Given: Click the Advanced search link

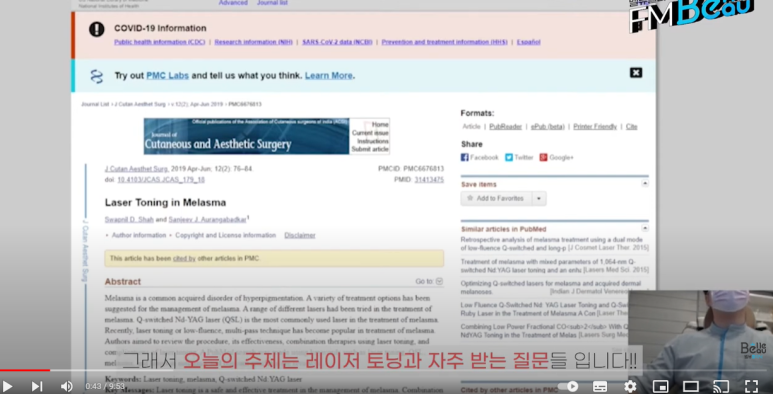Looking at the screenshot, I should (233, 3).
